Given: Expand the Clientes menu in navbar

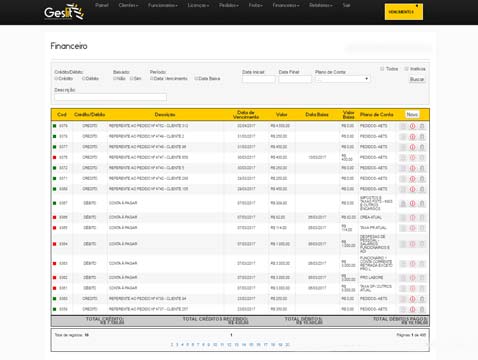Looking at the screenshot, I should click(x=128, y=5).
